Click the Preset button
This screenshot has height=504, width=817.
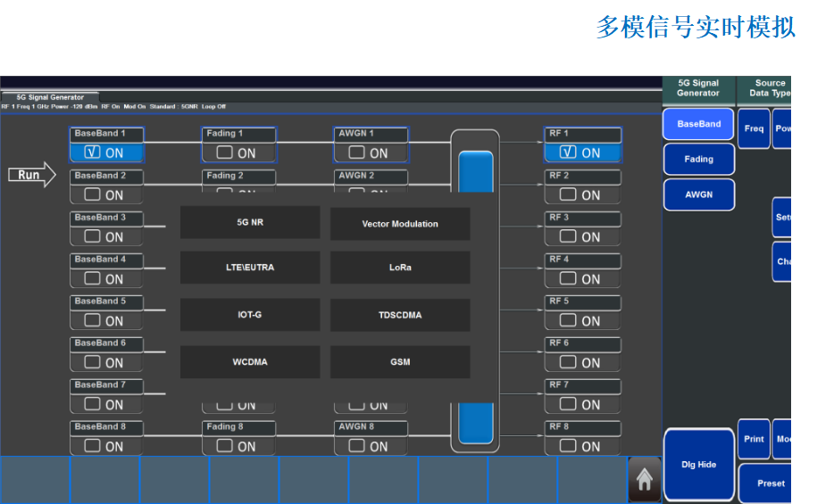[x=770, y=483]
